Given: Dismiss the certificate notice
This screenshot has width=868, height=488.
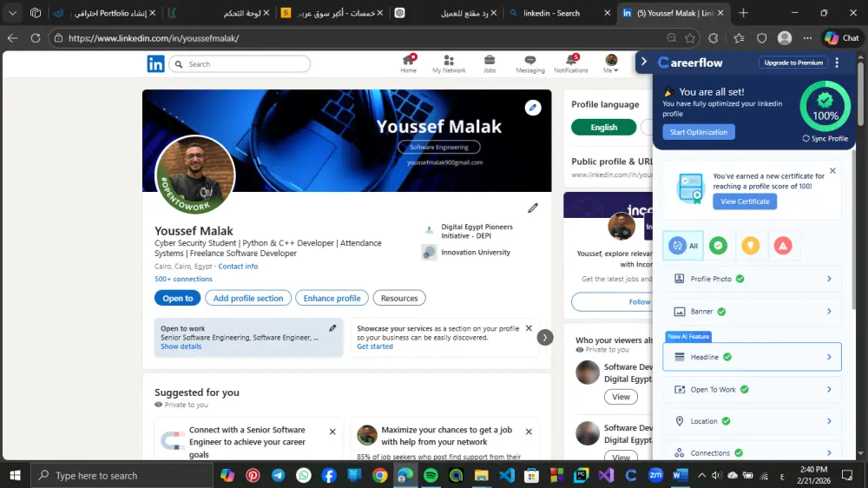Looking at the screenshot, I should point(832,170).
